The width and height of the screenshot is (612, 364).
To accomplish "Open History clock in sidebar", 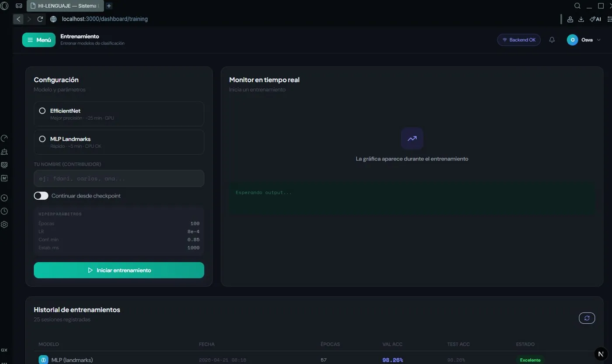I will [x=4, y=211].
